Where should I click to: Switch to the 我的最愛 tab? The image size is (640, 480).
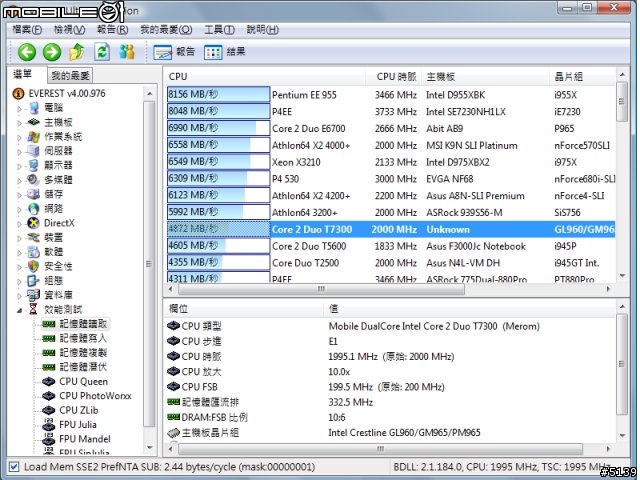[70, 76]
